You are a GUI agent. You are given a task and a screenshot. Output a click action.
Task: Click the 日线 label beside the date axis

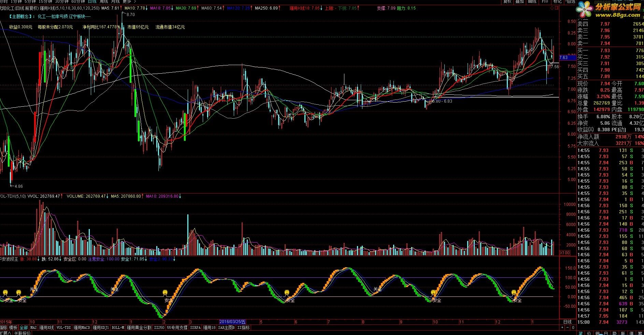point(567,322)
